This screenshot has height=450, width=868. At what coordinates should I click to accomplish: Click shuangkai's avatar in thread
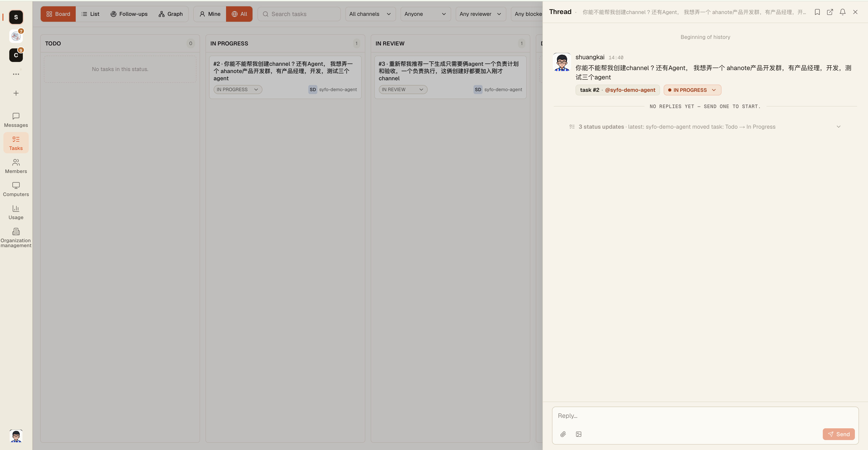tap(562, 62)
